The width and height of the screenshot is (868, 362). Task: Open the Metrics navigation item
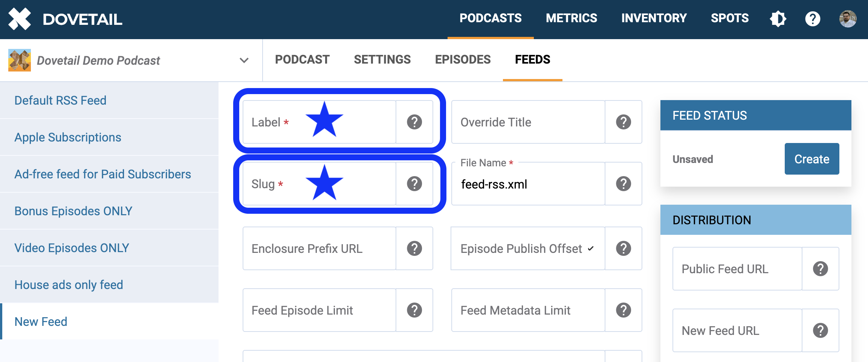[x=571, y=18]
